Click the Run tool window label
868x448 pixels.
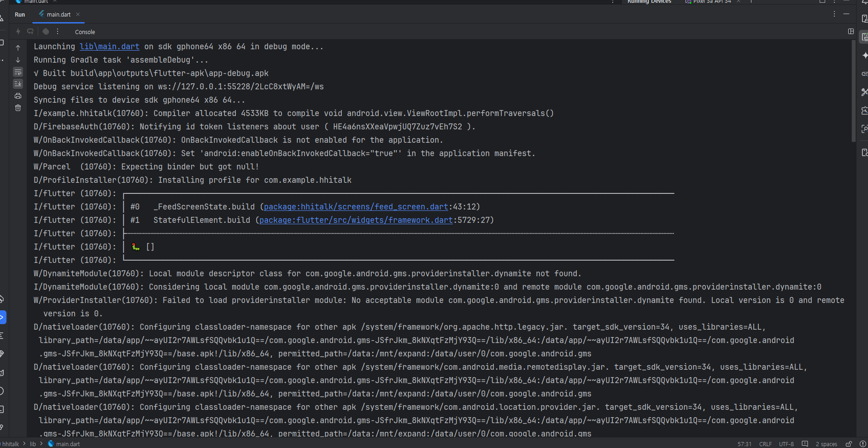click(x=20, y=14)
